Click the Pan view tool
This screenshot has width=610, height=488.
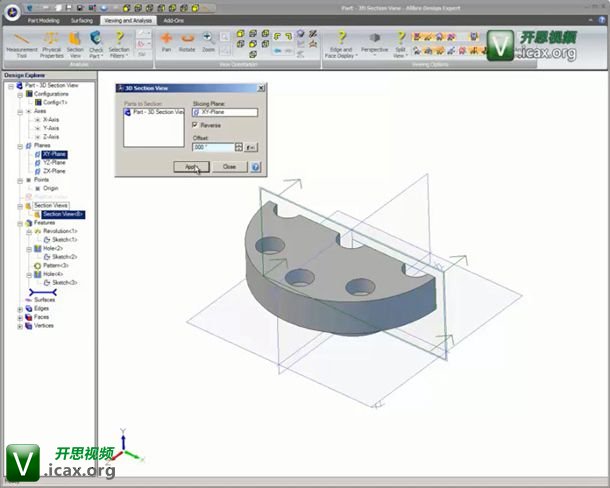point(167,42)
